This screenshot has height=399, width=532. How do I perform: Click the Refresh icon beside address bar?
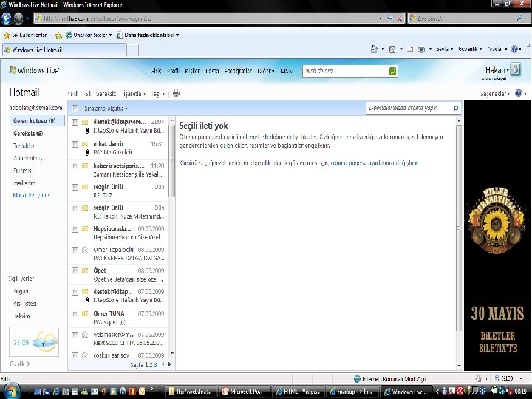click(389, 18)
